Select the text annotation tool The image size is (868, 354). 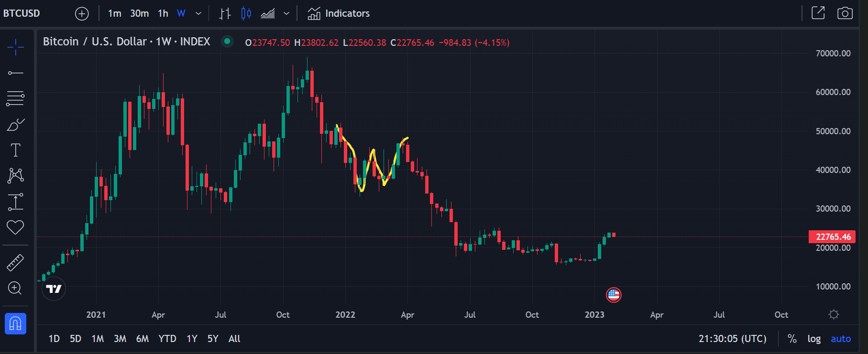[x=16, y=150]
